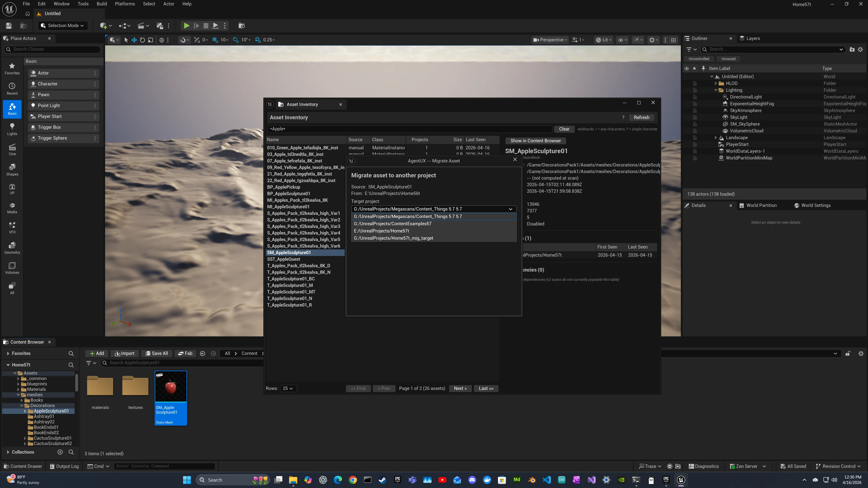Select the Lights category in Place Actors

tap(12, 129)
